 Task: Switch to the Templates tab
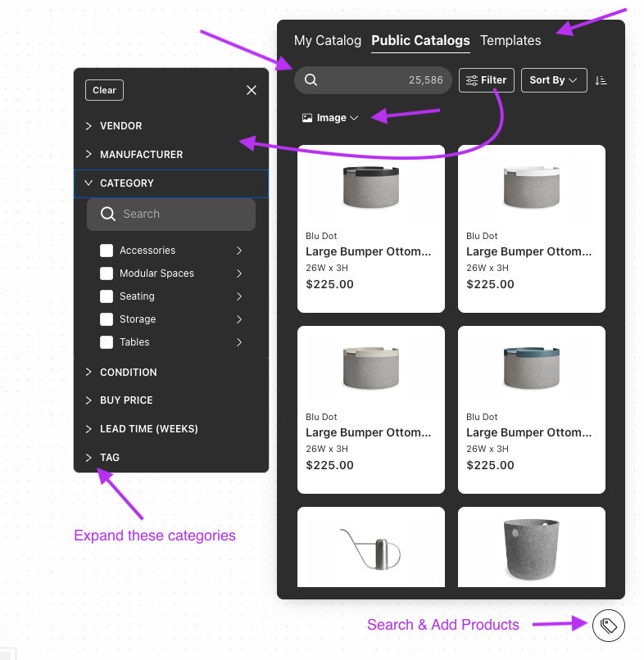pyautogui.click(x=510, y=40)
